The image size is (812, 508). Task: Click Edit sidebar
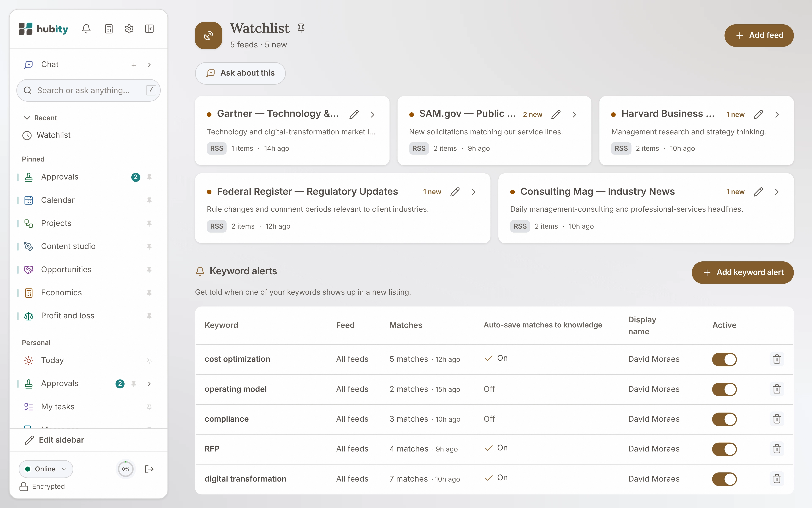[54, 440]
